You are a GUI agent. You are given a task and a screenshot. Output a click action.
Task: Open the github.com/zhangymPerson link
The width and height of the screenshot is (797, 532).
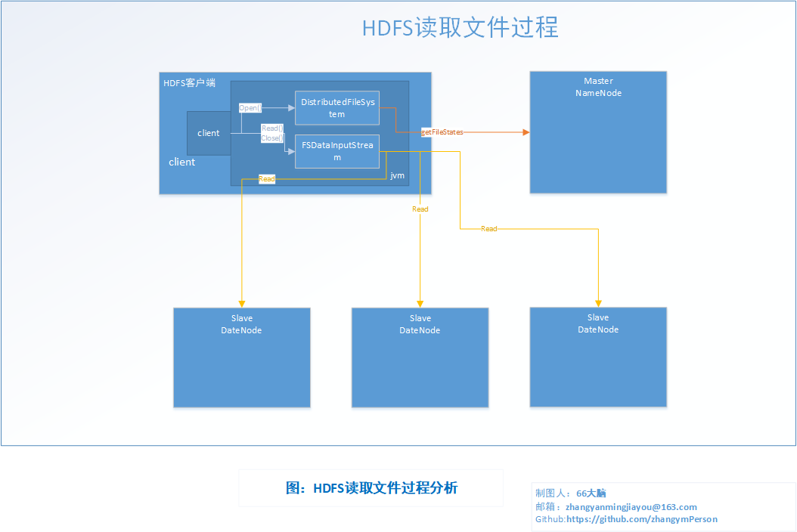[641, 519]
